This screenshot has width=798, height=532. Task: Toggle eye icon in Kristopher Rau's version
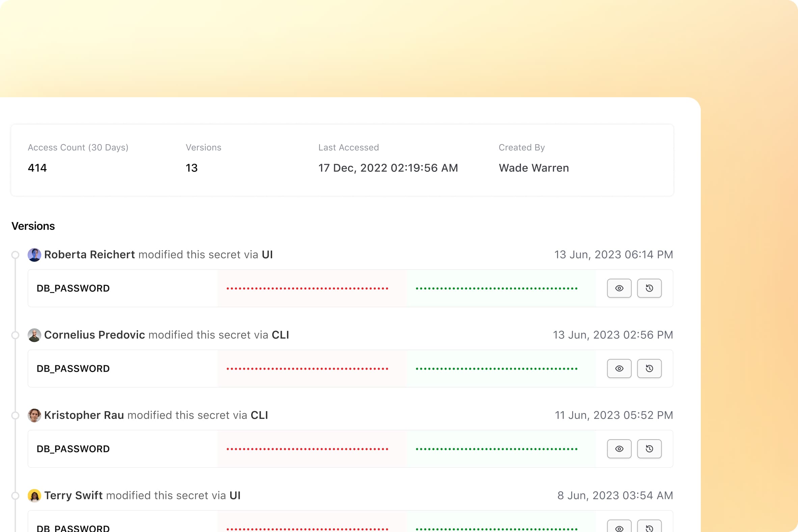619,449
